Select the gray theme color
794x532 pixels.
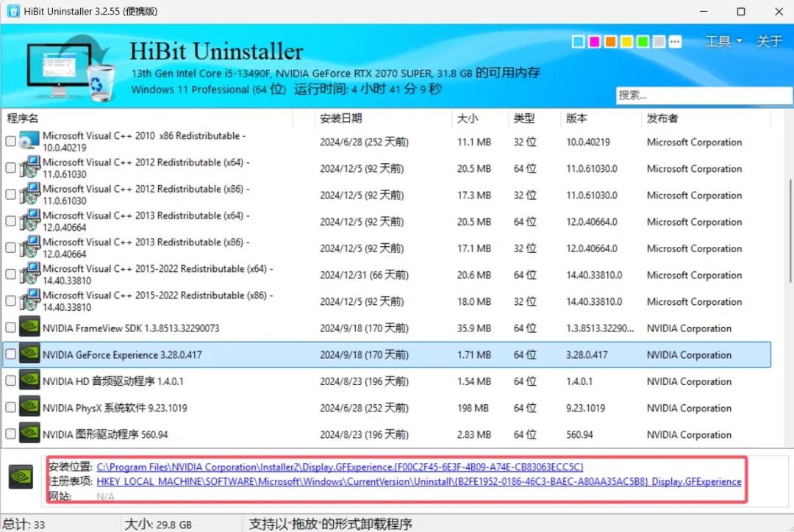point(659,41)
